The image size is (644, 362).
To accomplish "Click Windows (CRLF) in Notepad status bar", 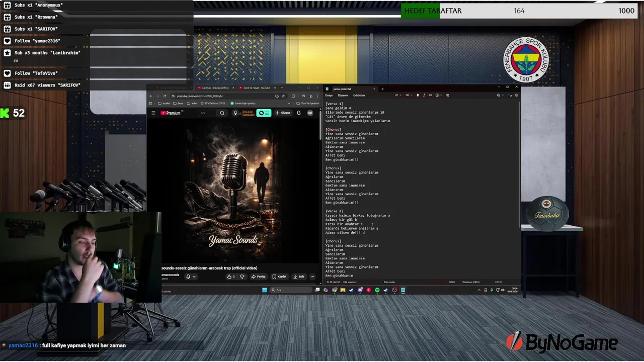I will [471, 282].
